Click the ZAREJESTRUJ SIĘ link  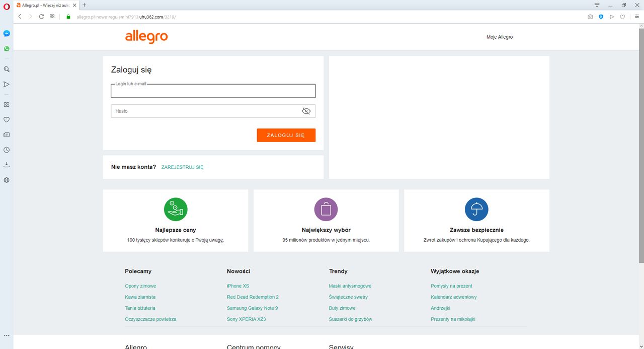182,167
